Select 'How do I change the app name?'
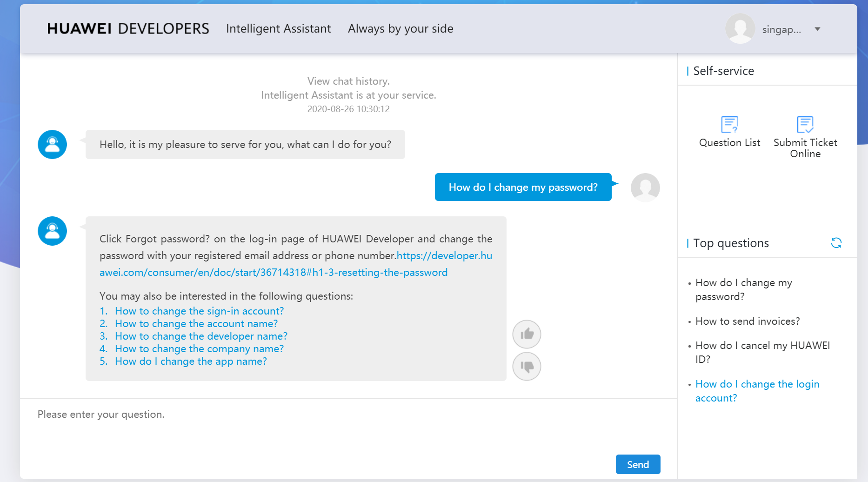Viewport: 868px width, 482px height. (x=191, y=361)
